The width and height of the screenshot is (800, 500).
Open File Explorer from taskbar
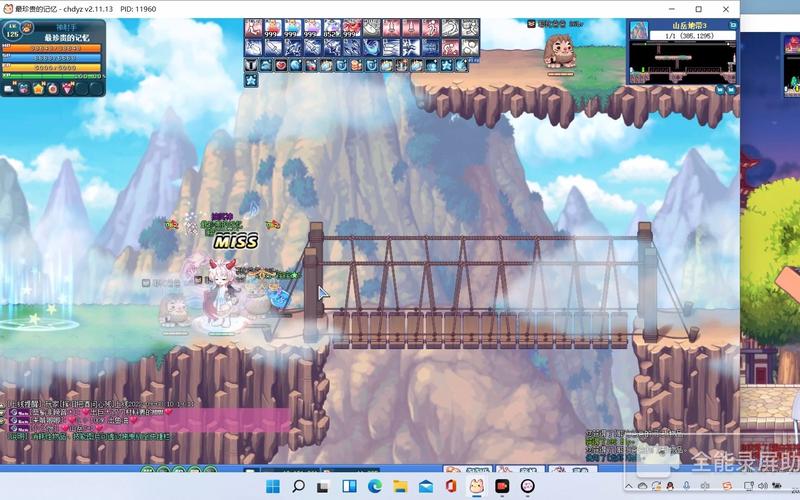400,486
